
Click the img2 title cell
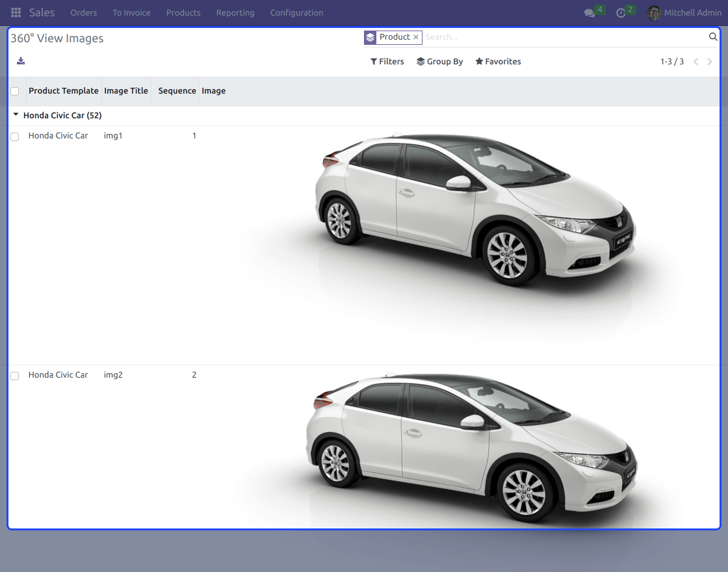pyautogui.click(x=113, y=374)
